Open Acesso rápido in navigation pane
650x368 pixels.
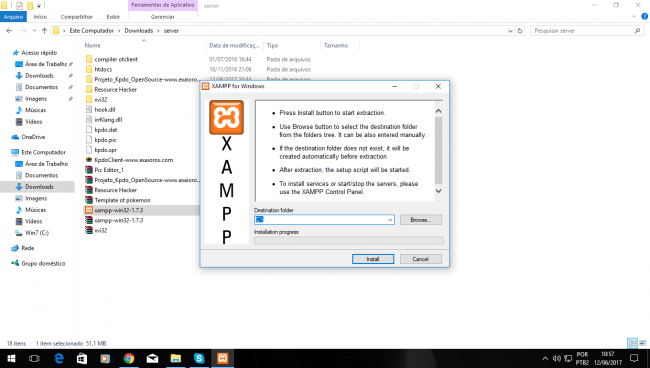(x=39, y=53)
